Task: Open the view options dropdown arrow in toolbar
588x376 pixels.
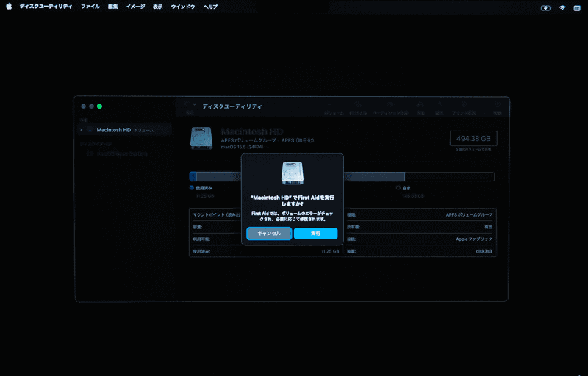Action: pyautogui.click(x=195, y=104)
